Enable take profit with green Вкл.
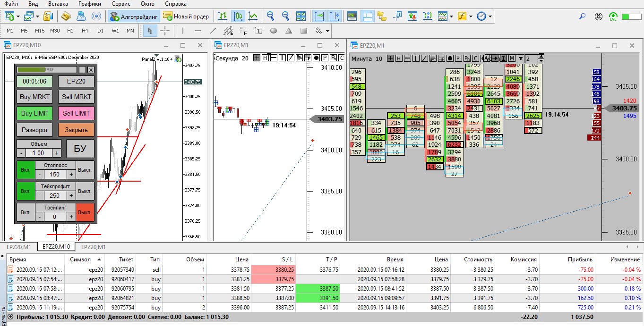 point(26,191)
